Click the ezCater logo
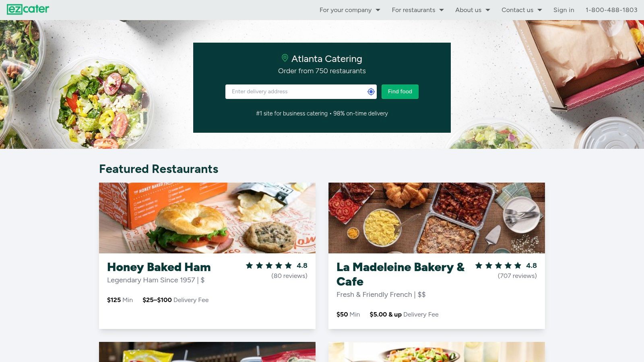The width and height of the screenshot is (644, 362). 28,9
